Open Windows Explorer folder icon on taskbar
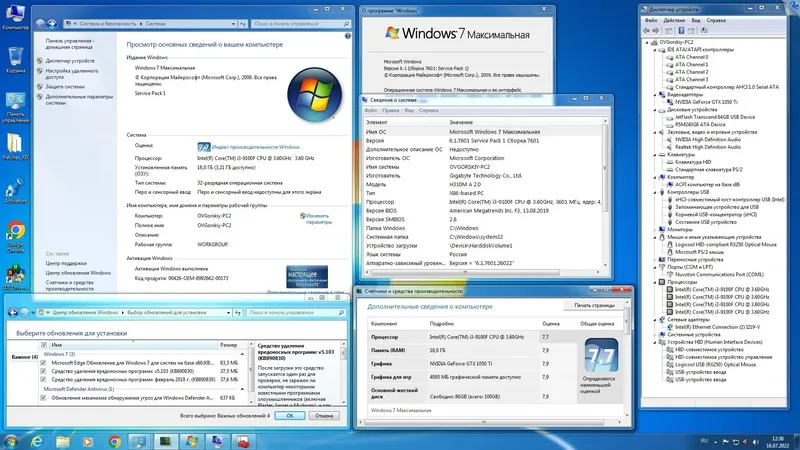 (x=63, y=441)
